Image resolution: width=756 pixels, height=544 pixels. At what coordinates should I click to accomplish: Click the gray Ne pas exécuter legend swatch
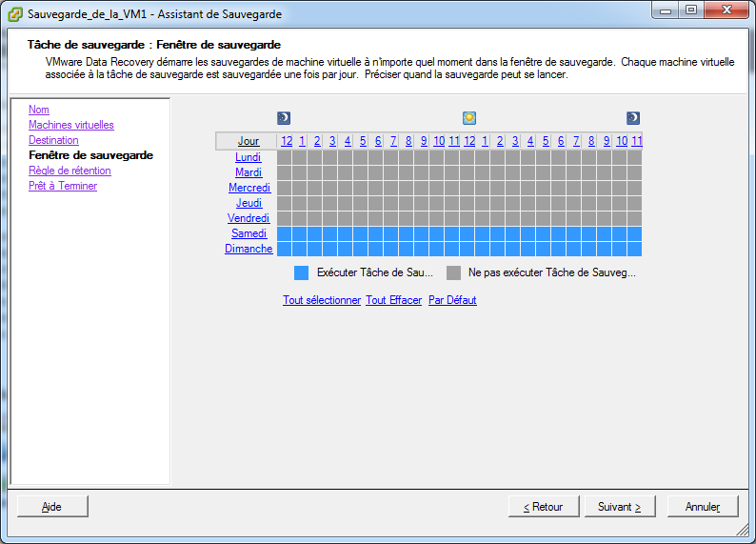coord(454,273)
